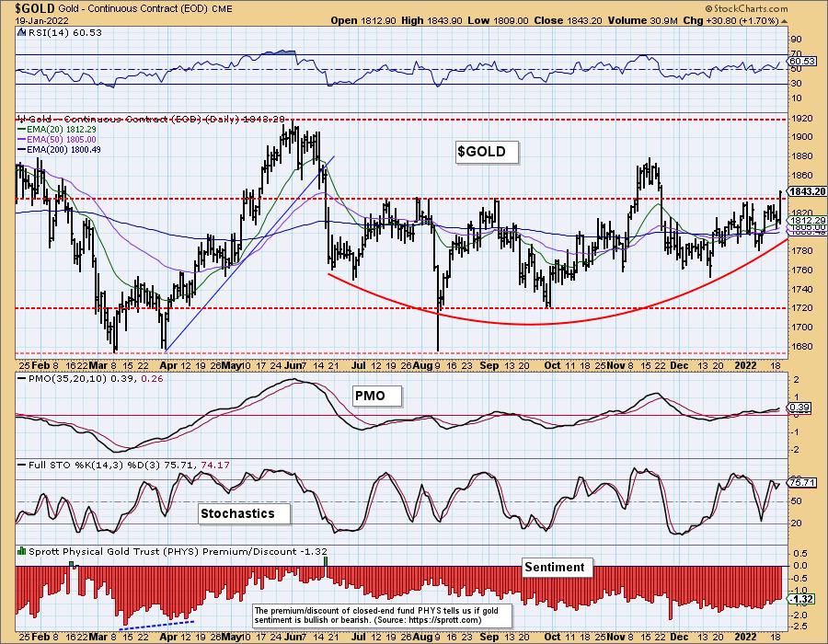Click the 1843.20 last price tag
This screenshot has width=828, height=644.
807,191
